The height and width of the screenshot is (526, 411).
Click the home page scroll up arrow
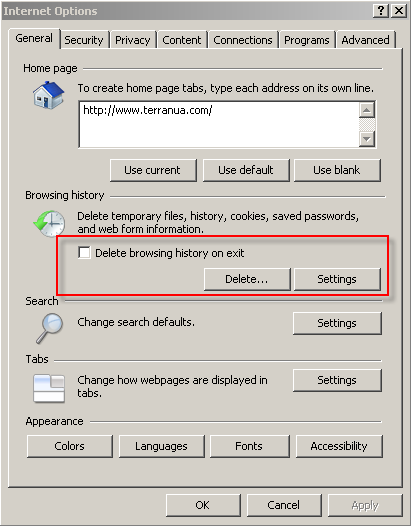pos(367,110)
